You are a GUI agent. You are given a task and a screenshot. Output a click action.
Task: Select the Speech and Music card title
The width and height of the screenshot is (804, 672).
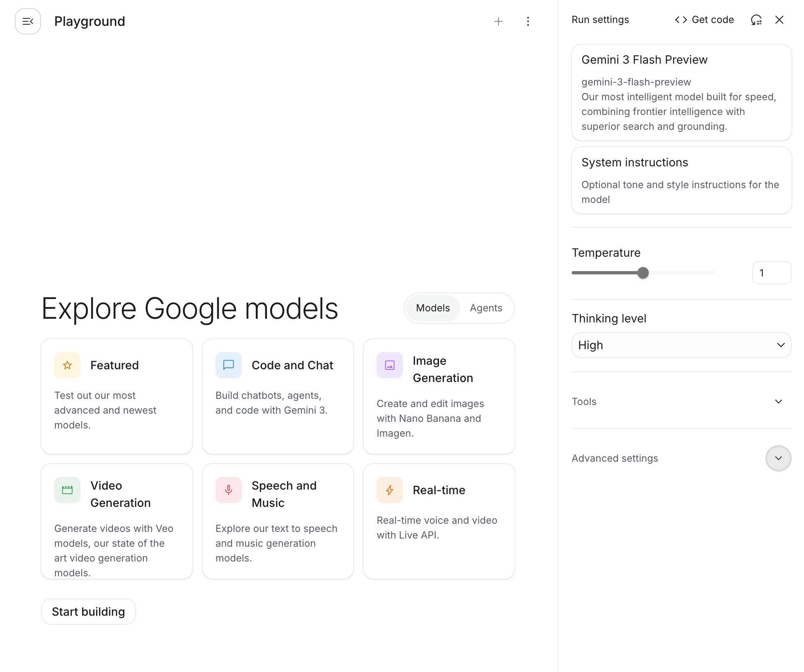[284, 494]
